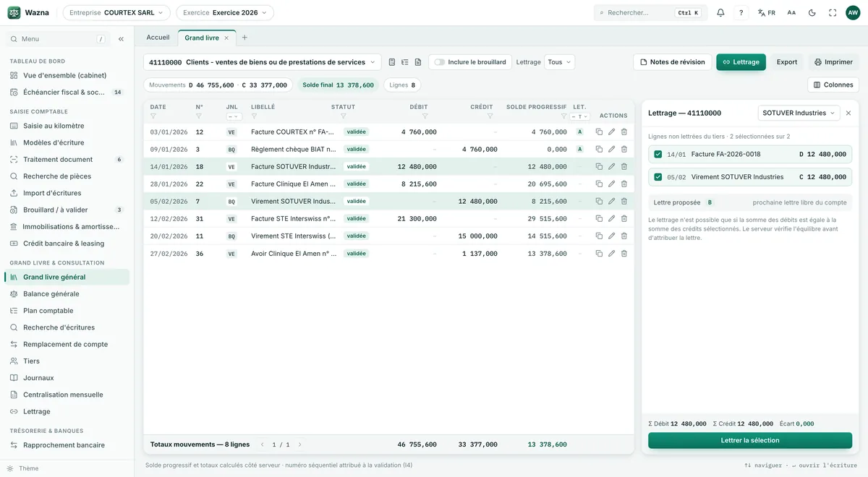868x477 pixels.
Task: Open LET. column filter dropdown
Action: click(580, 116)
